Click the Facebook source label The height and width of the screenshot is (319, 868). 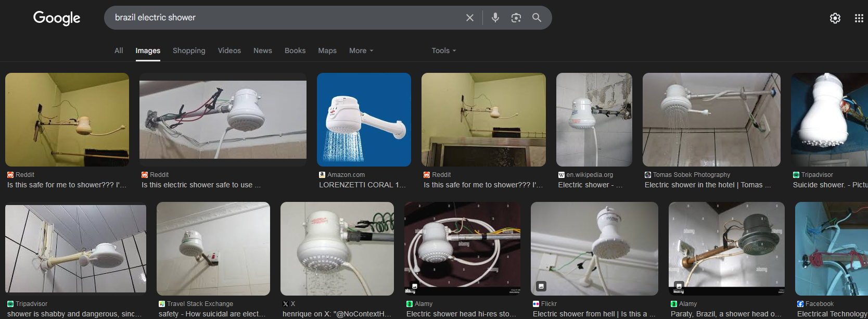820,304
